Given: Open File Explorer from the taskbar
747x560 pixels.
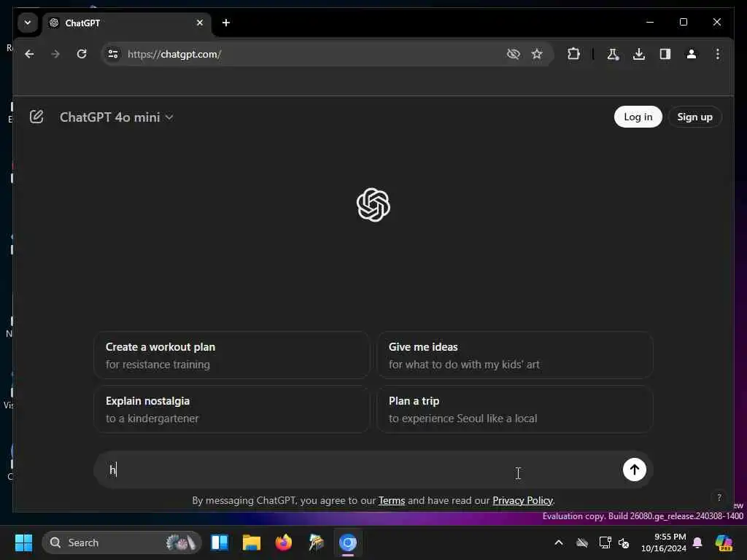Looking at the screenshot, I should [x=252, y=542].
